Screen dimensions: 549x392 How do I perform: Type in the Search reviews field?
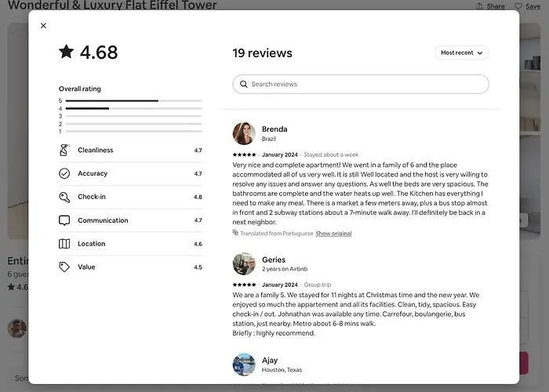coord(365,85)
